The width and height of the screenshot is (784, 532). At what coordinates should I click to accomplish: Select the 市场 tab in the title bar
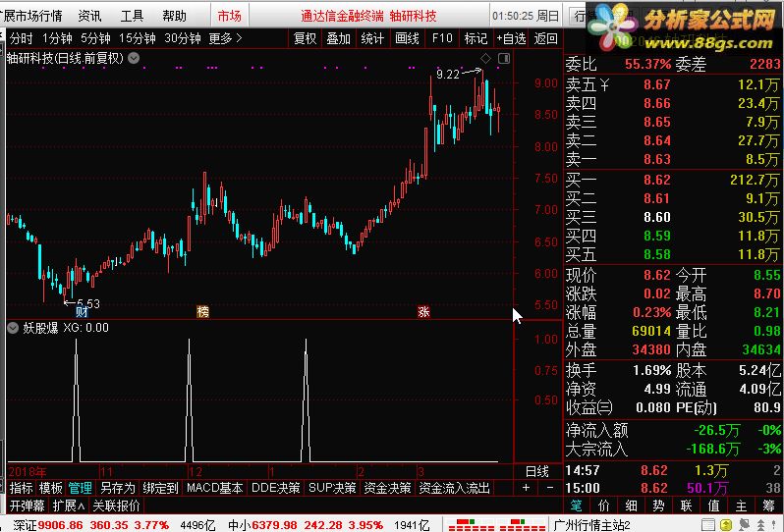tap(230, 16)
